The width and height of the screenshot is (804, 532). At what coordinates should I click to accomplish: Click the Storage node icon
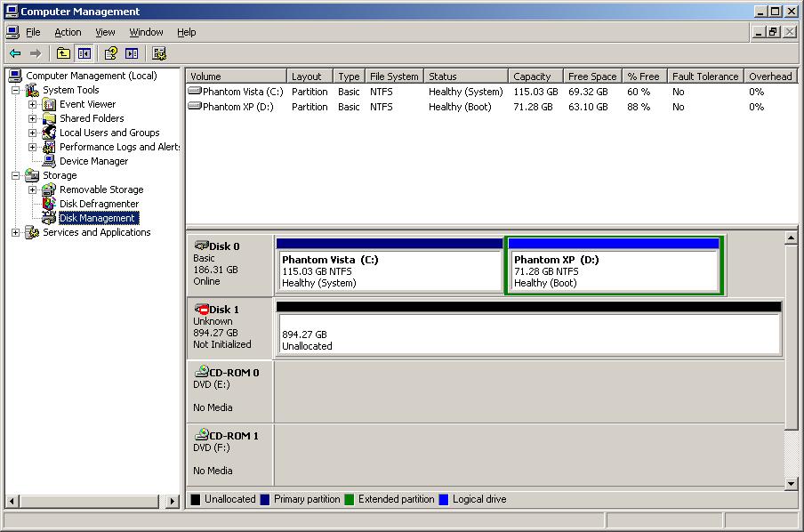pyautogui.click(x=32, y=175)
